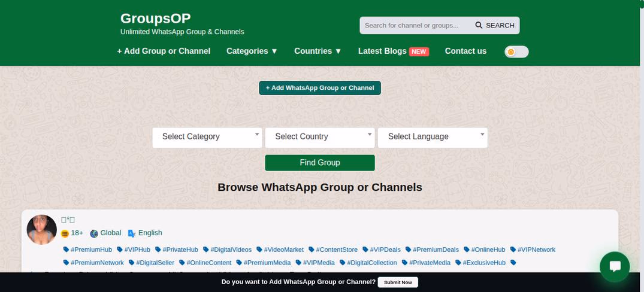Viewport: 644px width, 292px height.
Task: Select the #PrivateMedia tag
Action: [427, 263]
